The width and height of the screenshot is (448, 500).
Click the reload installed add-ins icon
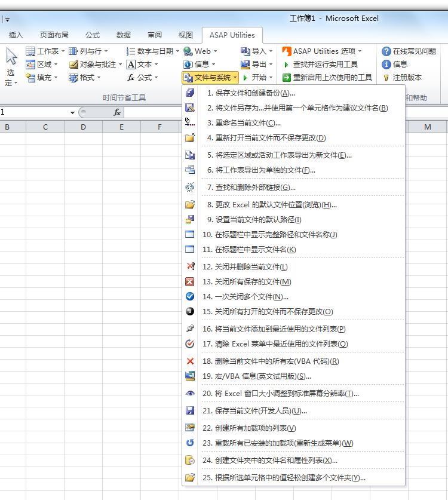pyautogui.click(x=190, y=443)
